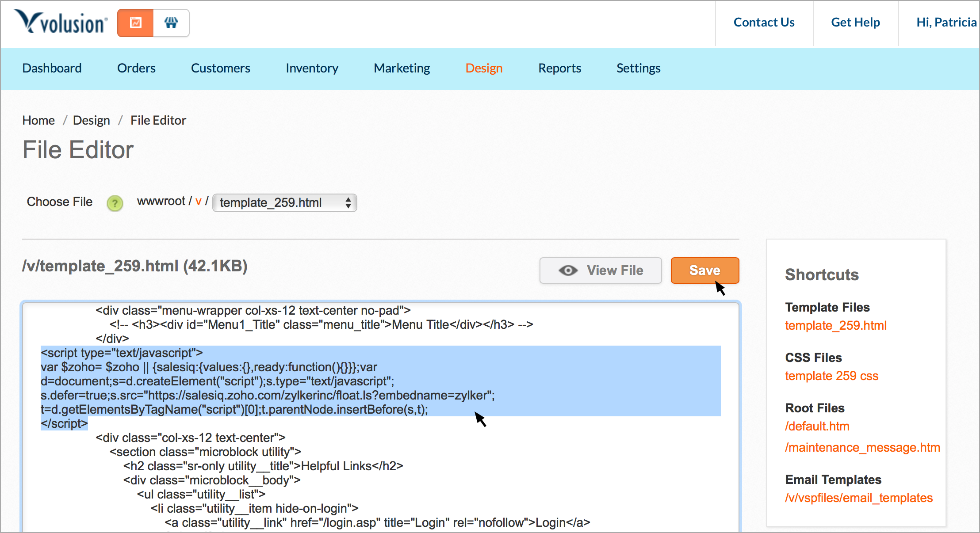
Task: Click File Editor in the breadcrumb
Action: coord(158,120)
